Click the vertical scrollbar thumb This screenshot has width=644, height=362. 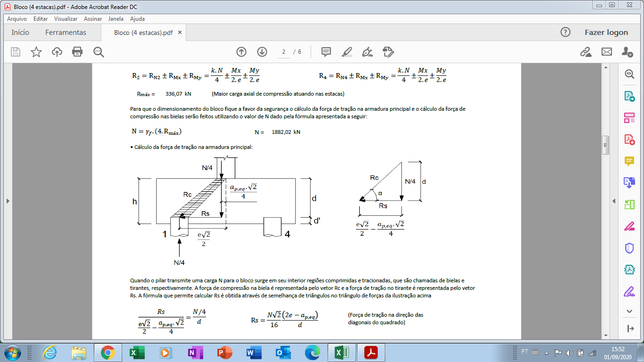tap(605, 145)
